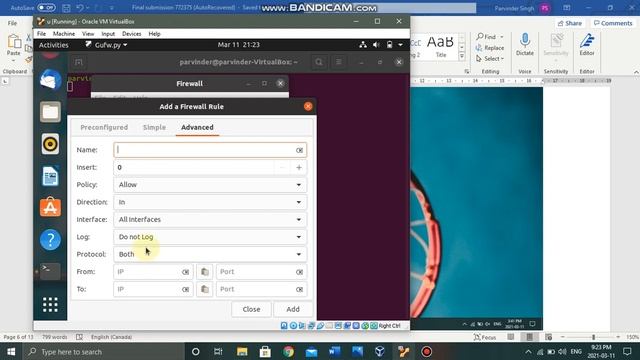
Task: Paste local IP into the To field
Action: click(204, 289)
